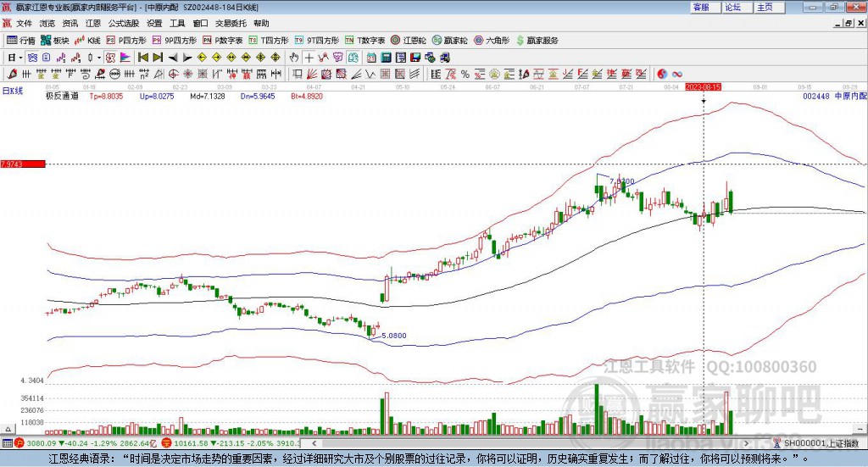
Task: Jump to last bar icon
Action: tap(158, 58)
